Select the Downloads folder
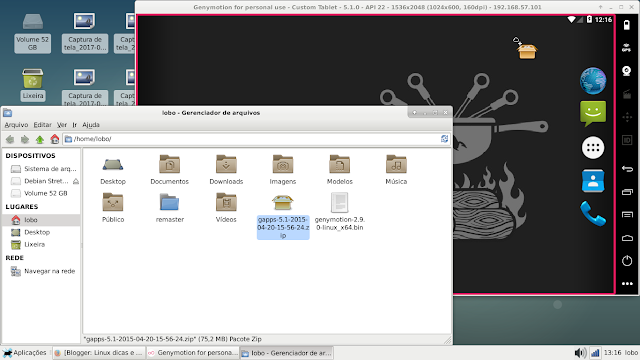 (226, 164)
